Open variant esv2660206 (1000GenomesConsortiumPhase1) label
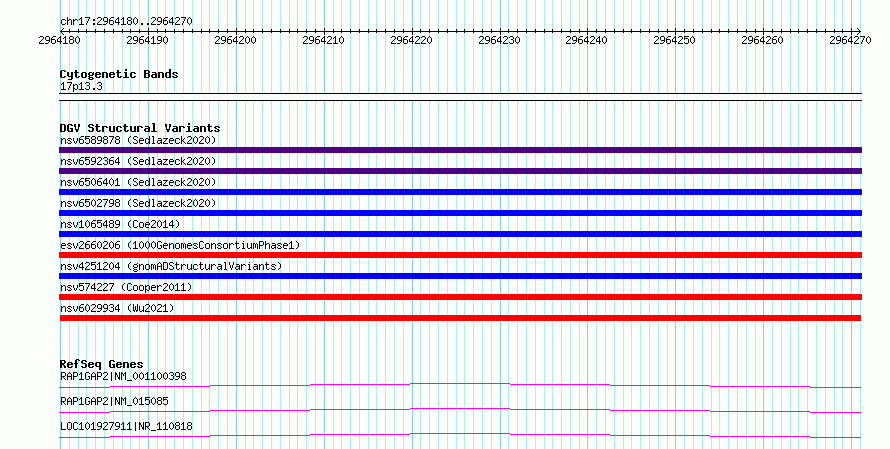This screenshot has width=890, height=449. point(180,245)
